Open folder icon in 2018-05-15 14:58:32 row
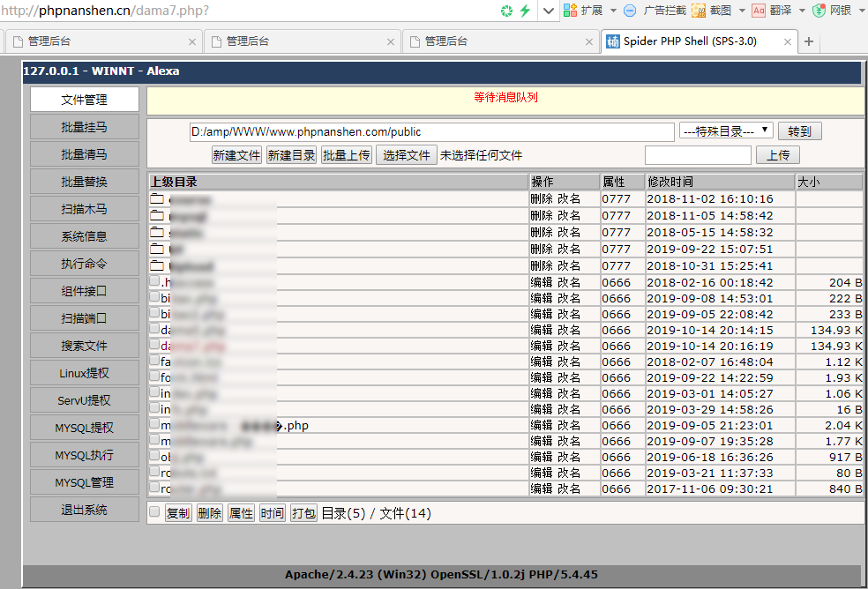This screenshot has height=589, width=868. pyautogui.click(x=157, y=231)
